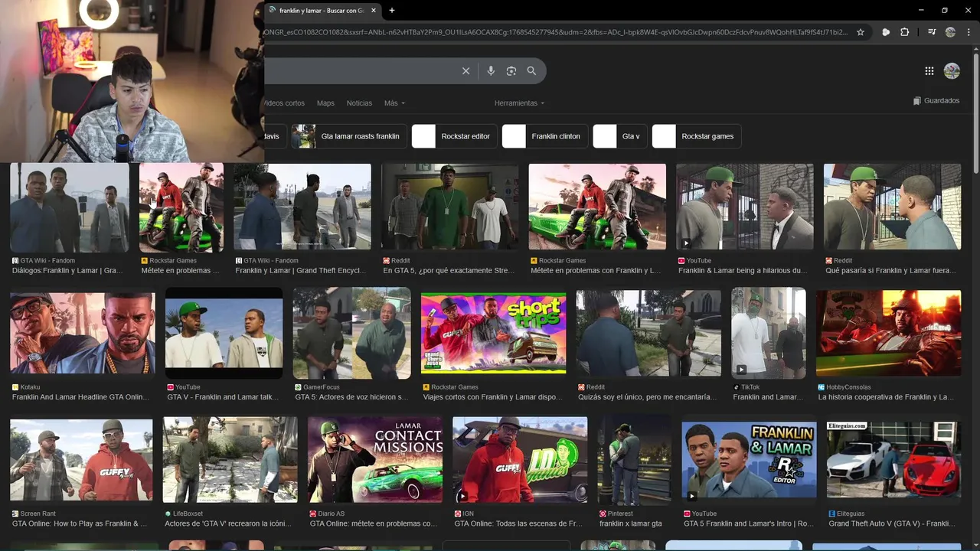The height and width of the screenshot is (551, 980).
Task: Expand the Más dropdown
Action: click(x=394, y=103)
